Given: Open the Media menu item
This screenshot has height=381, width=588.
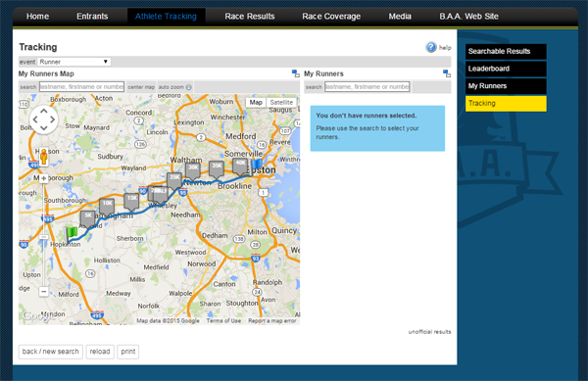Looking at the screenshot, I should click(x=400, y=17).
